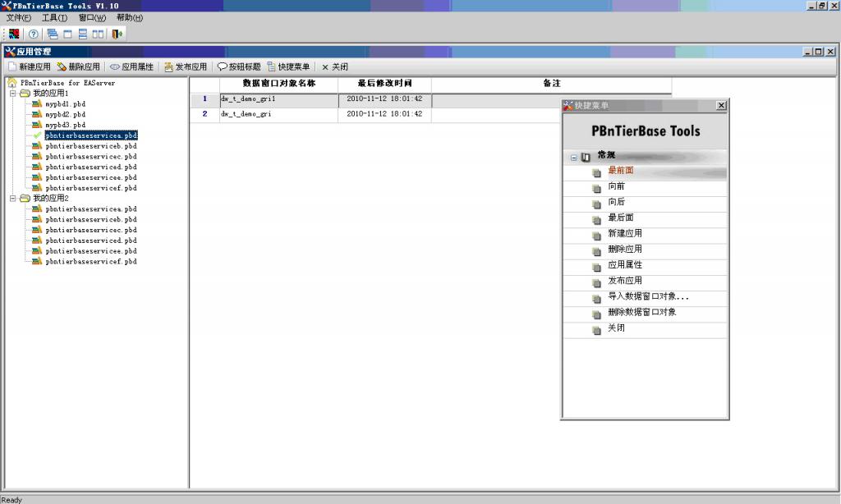Click 导入数据窗口对象... in 快捷菜单 panel
This screenshot has height=504, width=841.
coord(648,296)
